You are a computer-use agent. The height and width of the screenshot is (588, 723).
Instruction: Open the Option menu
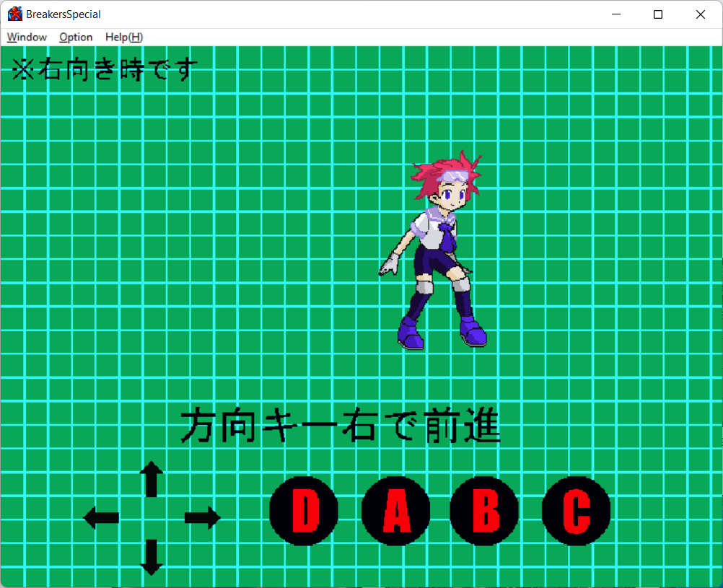76,38
